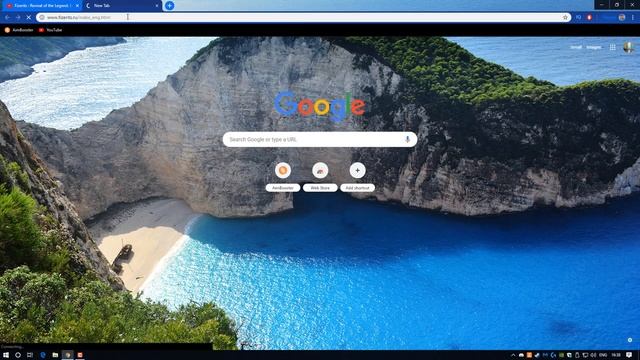The height and width of the screenshot is (360, 640).
Task: Click the ENG language indicator
Action: point(603,355)
